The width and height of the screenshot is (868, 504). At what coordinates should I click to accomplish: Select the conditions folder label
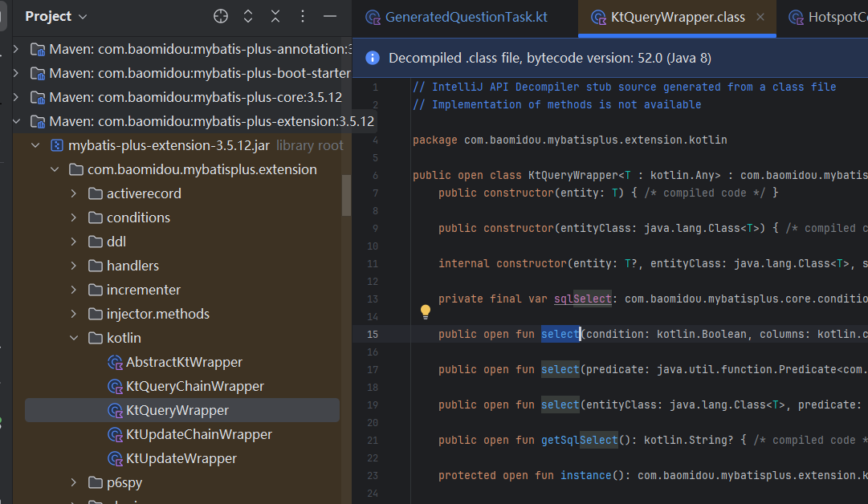pos(138,217)
